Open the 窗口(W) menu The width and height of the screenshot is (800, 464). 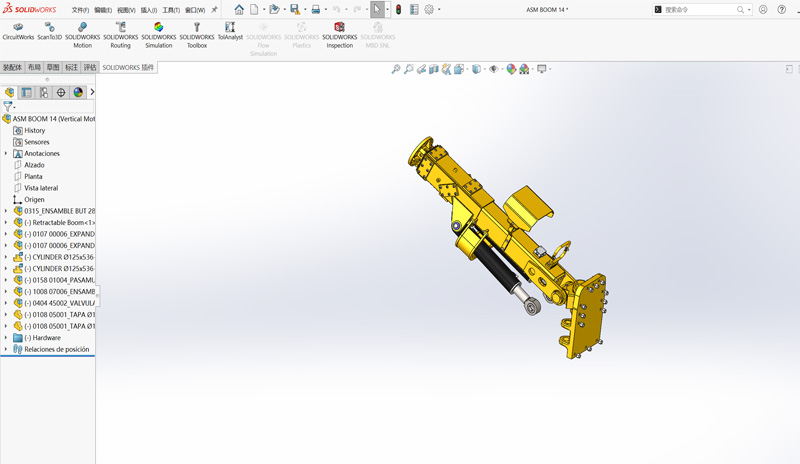coord(195,10)
